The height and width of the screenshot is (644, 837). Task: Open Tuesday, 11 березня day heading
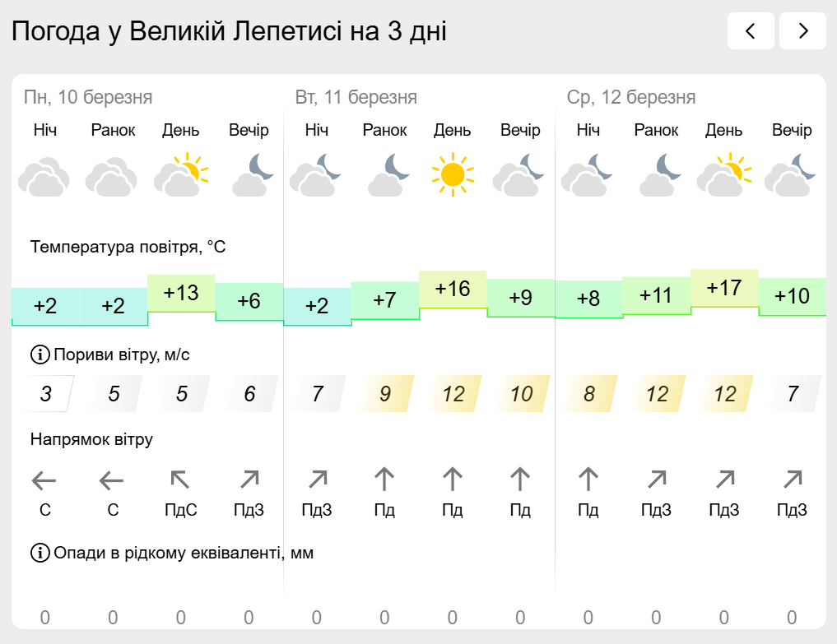[x=356, y=97]
